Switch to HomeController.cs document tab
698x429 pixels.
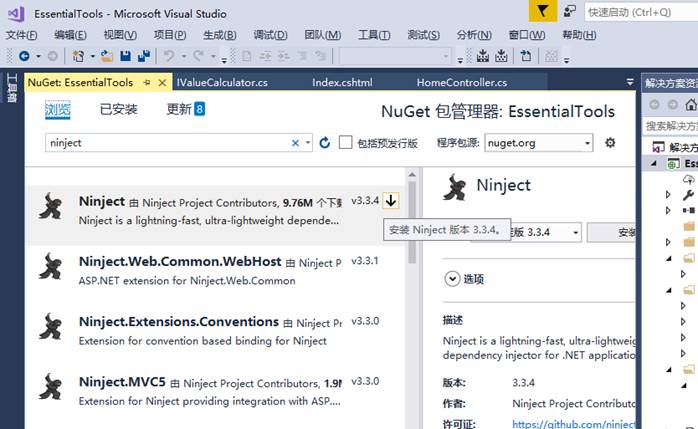tap(462, 83)
